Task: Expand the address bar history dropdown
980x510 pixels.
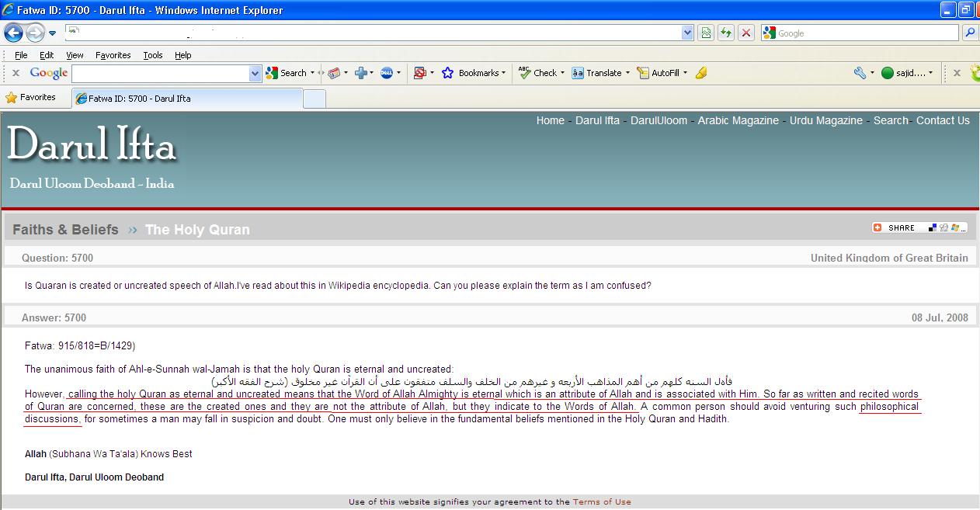Action: (687, 33)
